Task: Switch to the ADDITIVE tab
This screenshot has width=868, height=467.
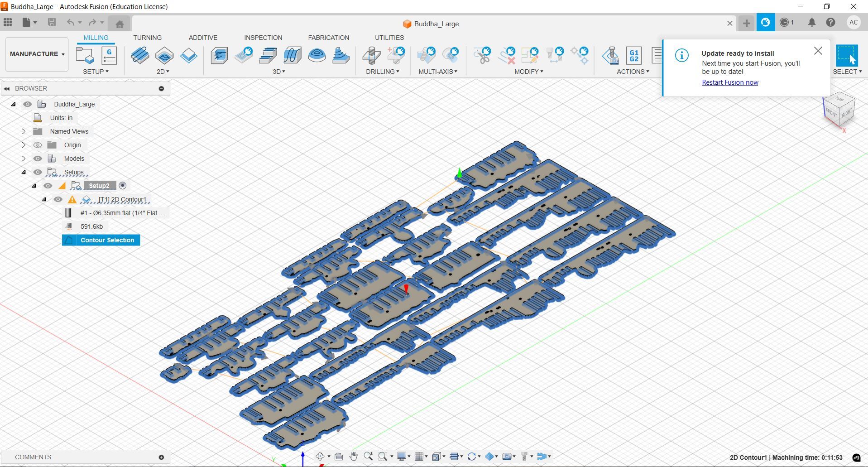Action: coord(202,38)
